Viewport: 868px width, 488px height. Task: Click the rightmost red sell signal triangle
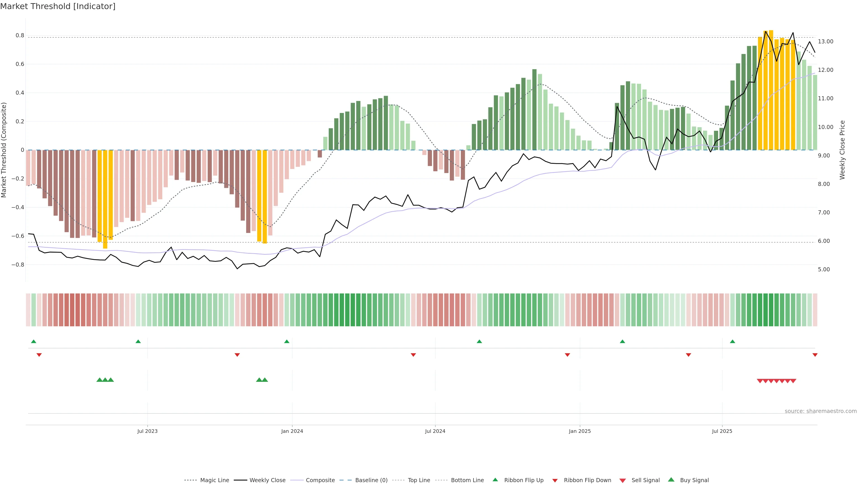point(793,381)
